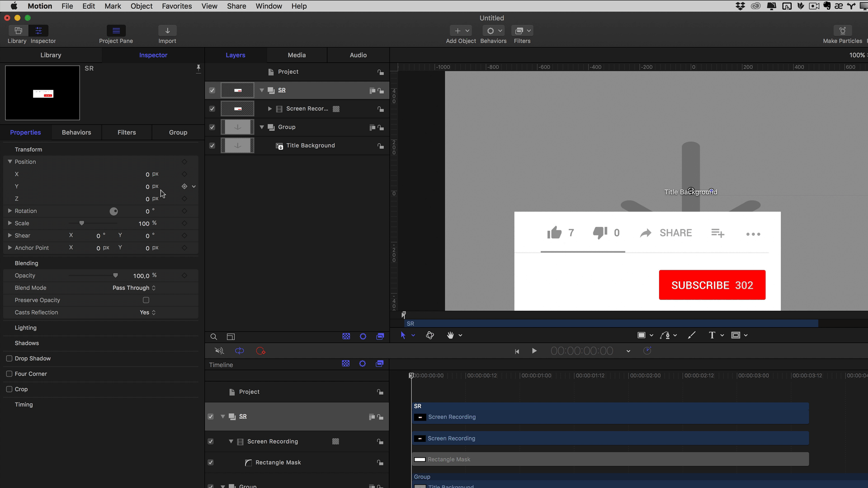Image resolution: width=868 pixels, height=488 pixels.
Task: Switch to the Behaviors inspector tab
Action: 76,132
